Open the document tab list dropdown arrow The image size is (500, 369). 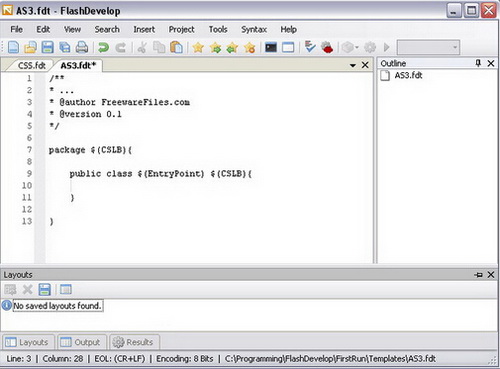(353, 66)
